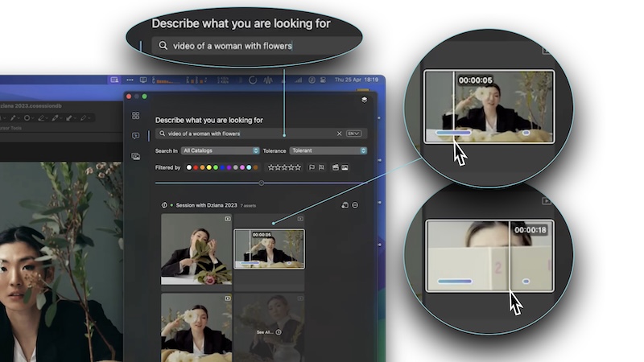Click the See All link on last thumbnail

coord(269,332)
